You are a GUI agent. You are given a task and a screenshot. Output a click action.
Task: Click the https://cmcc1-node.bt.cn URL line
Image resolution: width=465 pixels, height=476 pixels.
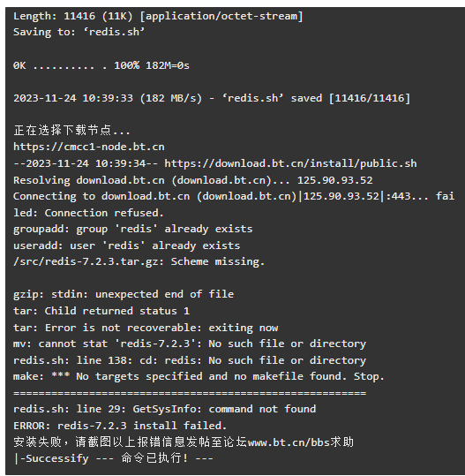click(x=89, y=147)
